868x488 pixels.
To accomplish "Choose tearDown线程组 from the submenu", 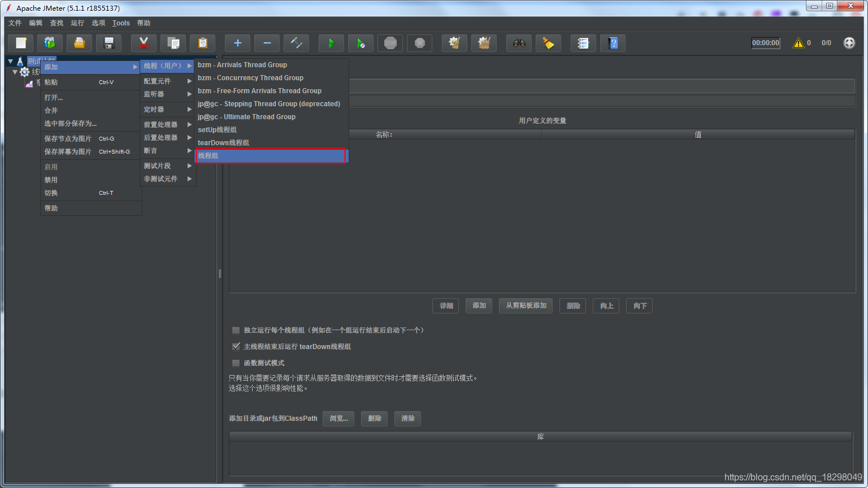I will (x=271, y=143).
